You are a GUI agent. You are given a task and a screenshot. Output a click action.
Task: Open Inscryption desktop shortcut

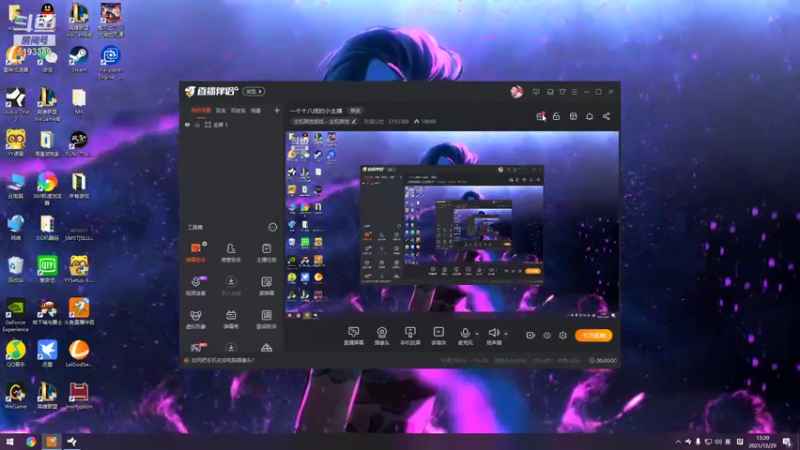[x=79, y=396]
